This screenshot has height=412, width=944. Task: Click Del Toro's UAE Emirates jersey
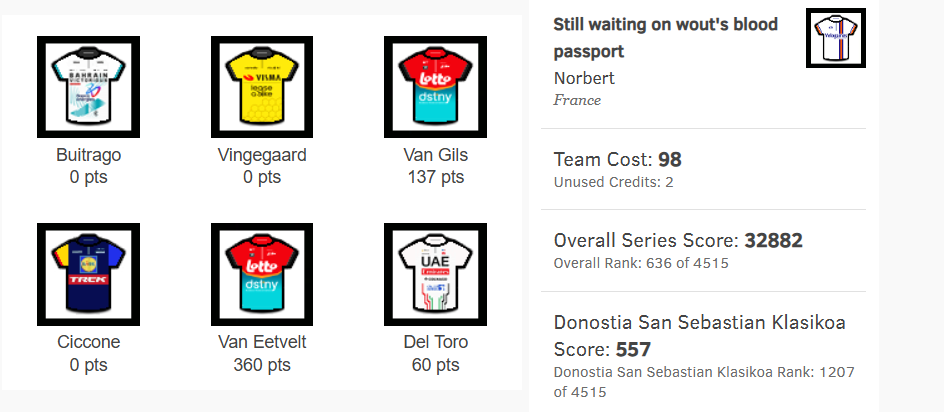436,274
